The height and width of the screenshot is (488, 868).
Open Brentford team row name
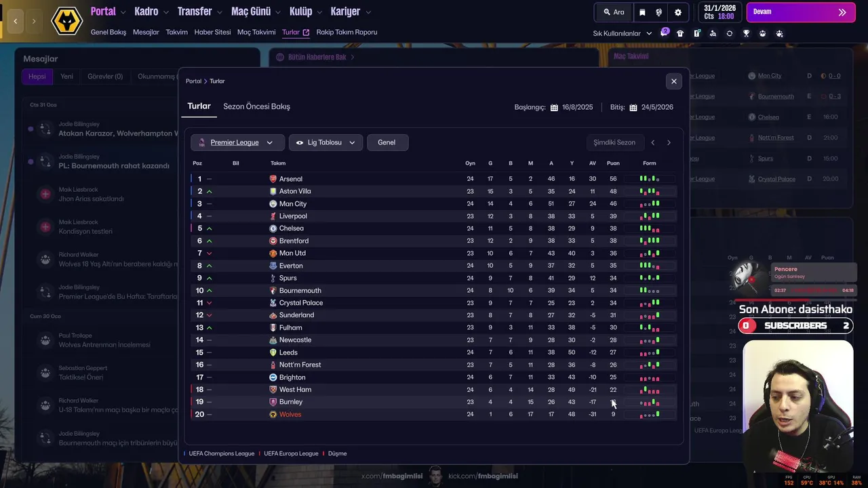point(294,241)
